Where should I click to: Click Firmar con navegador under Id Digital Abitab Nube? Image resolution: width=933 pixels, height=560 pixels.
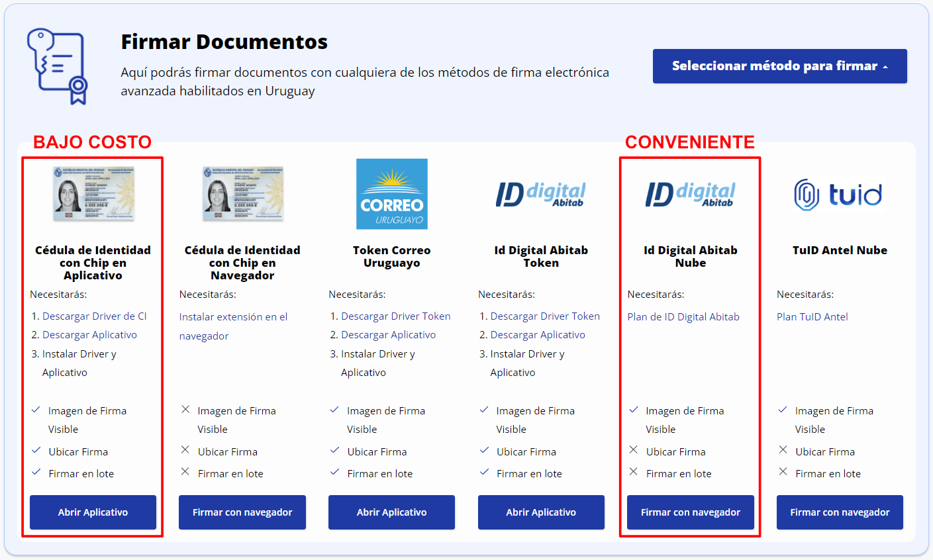tap(691, 512)
